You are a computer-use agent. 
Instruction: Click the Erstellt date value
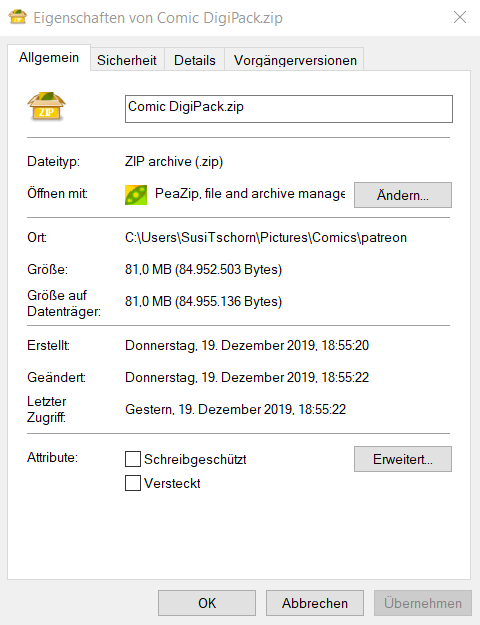[x=247, y=345]
